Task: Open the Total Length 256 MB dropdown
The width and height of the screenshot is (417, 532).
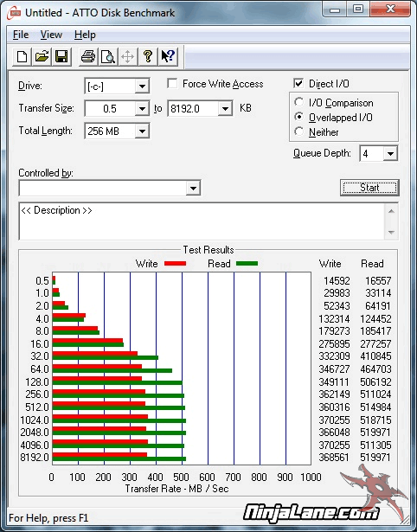Action: (x=142, y=131)
